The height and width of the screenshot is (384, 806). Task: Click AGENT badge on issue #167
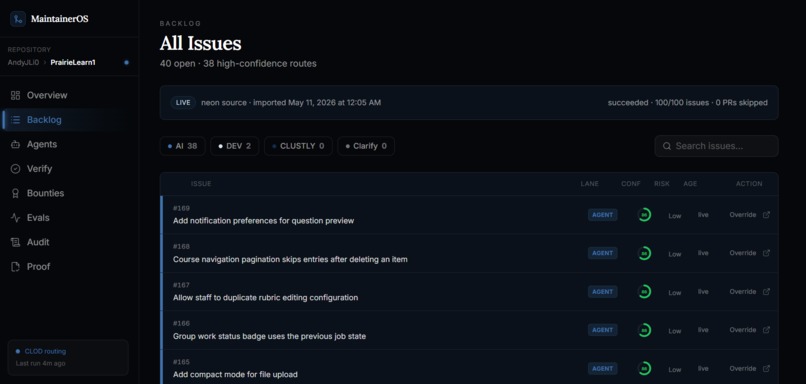[602, 291]
